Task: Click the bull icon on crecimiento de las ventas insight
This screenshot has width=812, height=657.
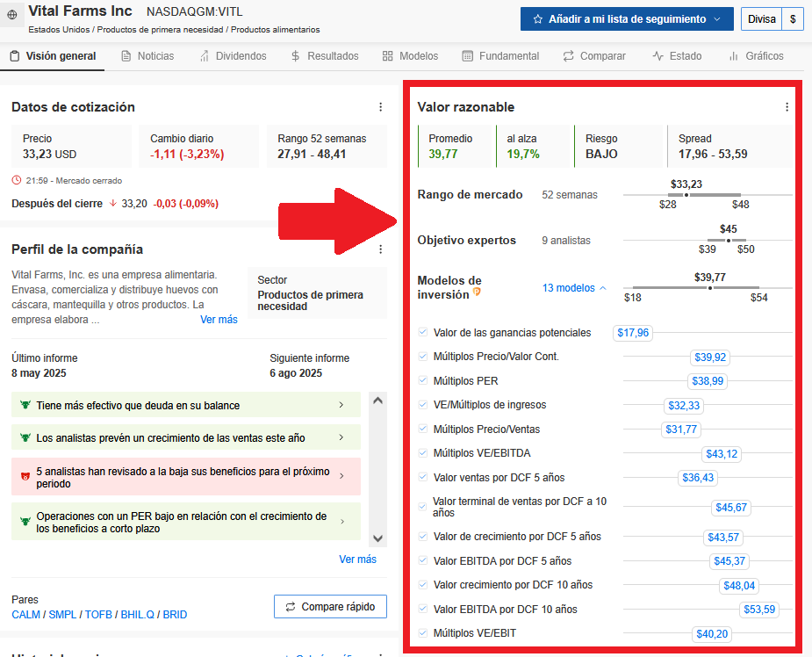Action: click(x=25, y=437)
